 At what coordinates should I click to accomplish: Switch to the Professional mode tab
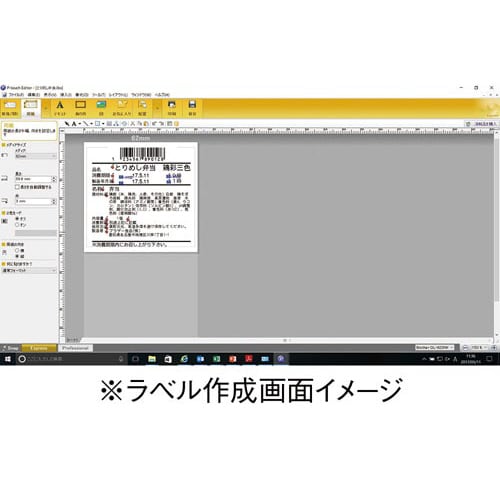tap(75, 348)
